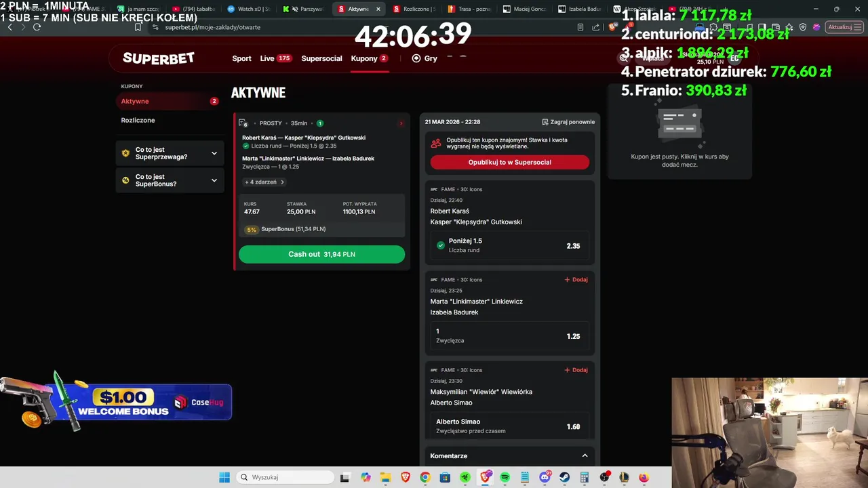Click the "21 MAR 2026 - 22:28" coupon date

tap(452, 122)
